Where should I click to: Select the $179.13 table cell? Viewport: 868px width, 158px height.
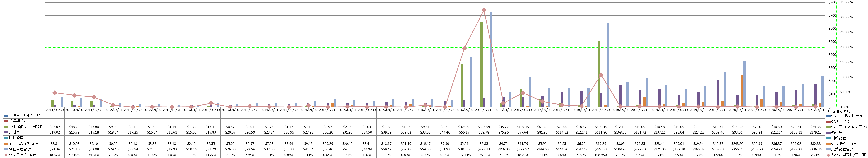point(815,132)
